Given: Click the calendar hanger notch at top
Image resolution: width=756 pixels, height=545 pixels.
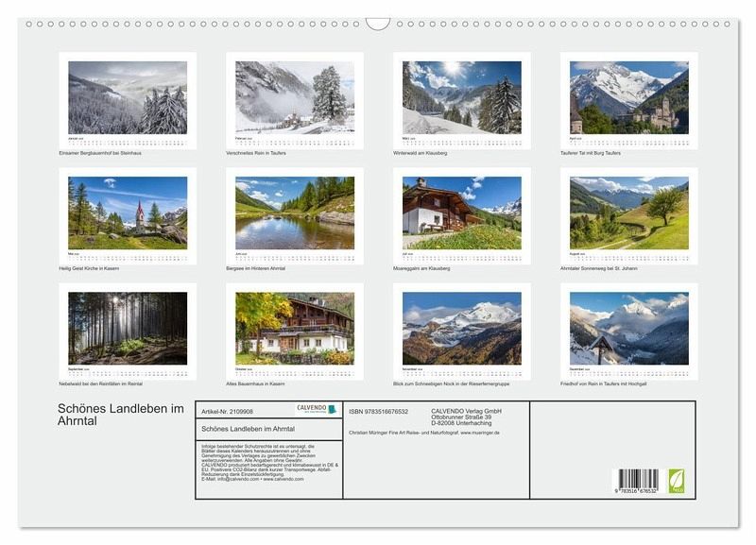Looking at the screenshot, I should [x=378, y=24].
